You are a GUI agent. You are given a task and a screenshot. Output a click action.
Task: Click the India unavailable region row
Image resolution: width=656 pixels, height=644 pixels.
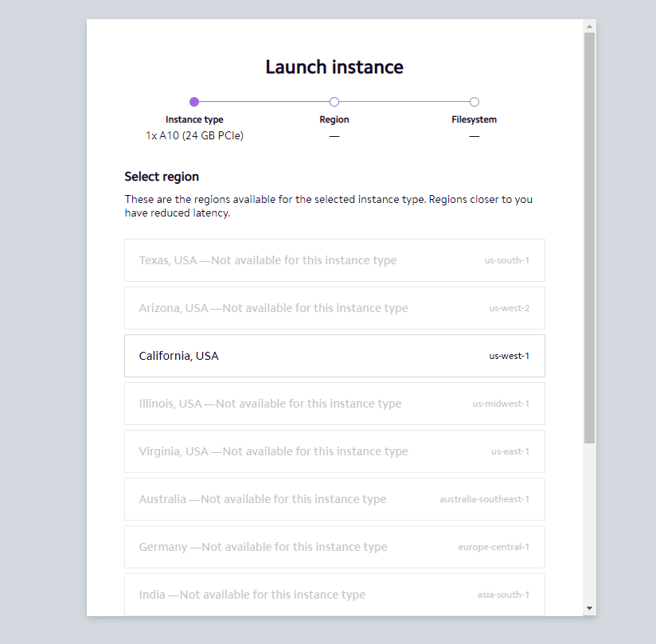(334, 594)
